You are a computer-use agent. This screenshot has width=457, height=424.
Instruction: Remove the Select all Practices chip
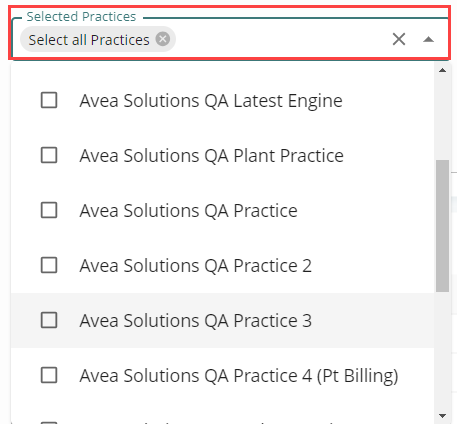(x=163, y=39)
